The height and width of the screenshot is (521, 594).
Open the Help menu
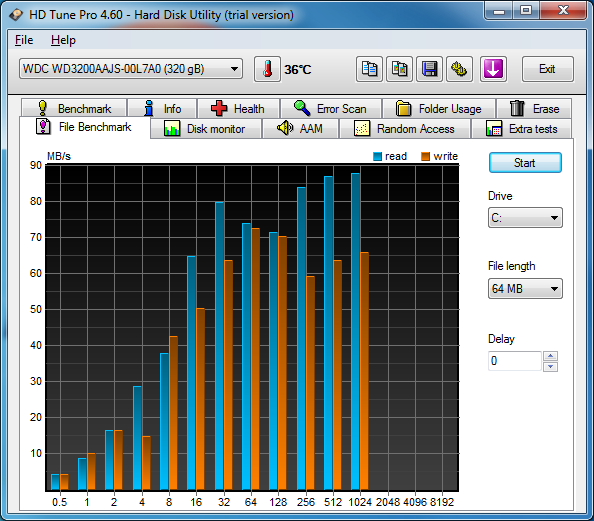pos(63,40)
